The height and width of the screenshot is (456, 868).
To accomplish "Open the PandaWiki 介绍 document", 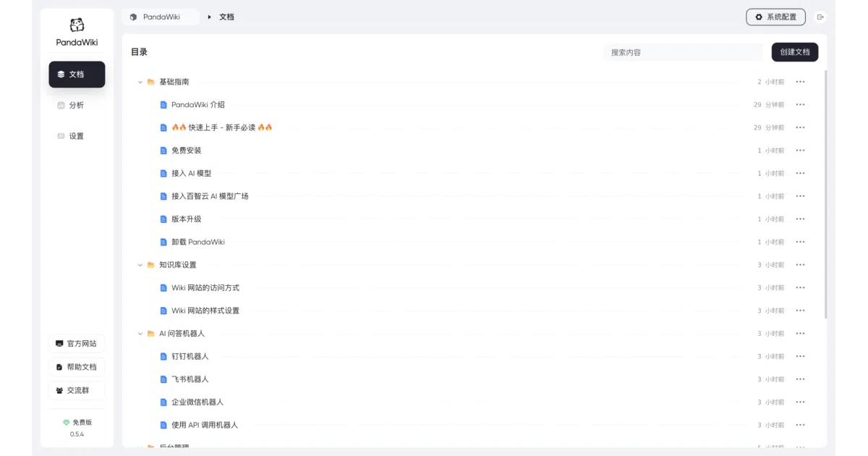I will (198, 105).
